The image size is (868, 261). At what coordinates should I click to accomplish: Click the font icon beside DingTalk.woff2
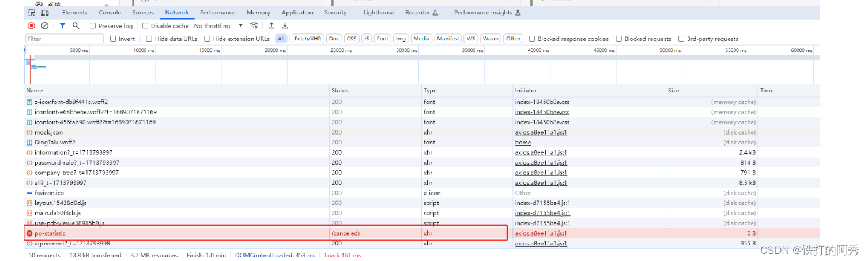click(x=29, y=142)
